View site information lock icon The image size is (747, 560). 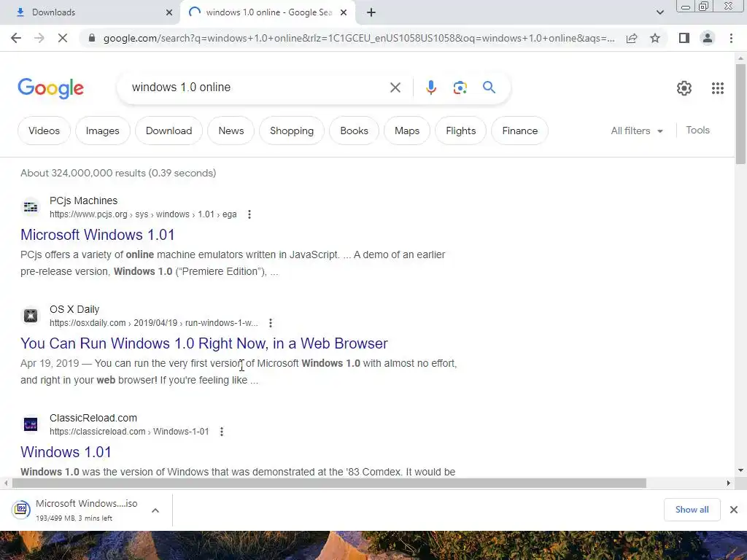[92, 38]
